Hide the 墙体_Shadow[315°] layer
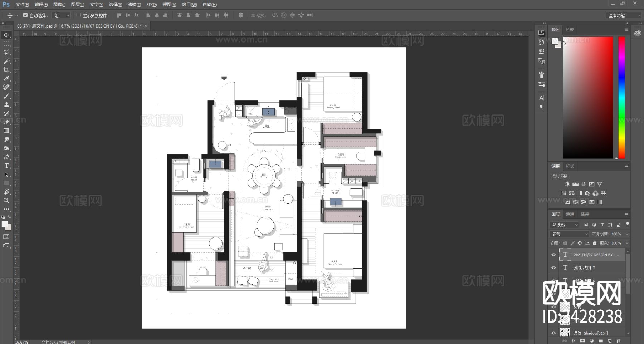Image resolution: width=644 pixels, height=344 pixels. 553,333
